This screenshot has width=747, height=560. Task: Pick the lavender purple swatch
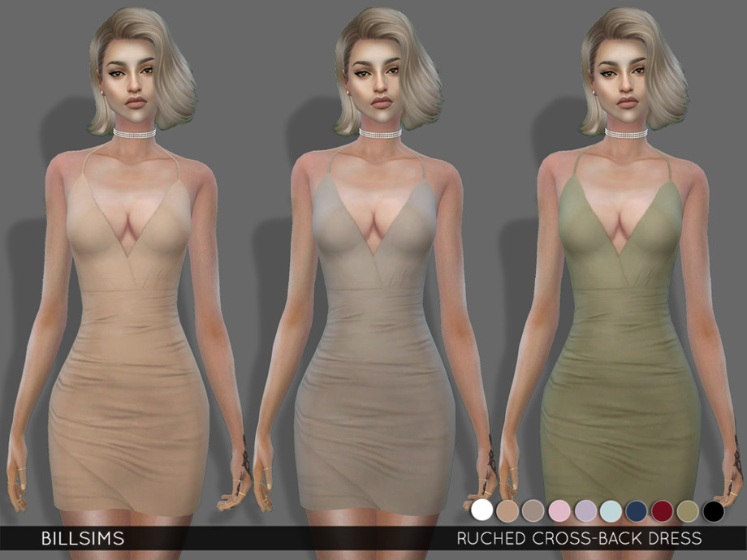click(585, 510)
